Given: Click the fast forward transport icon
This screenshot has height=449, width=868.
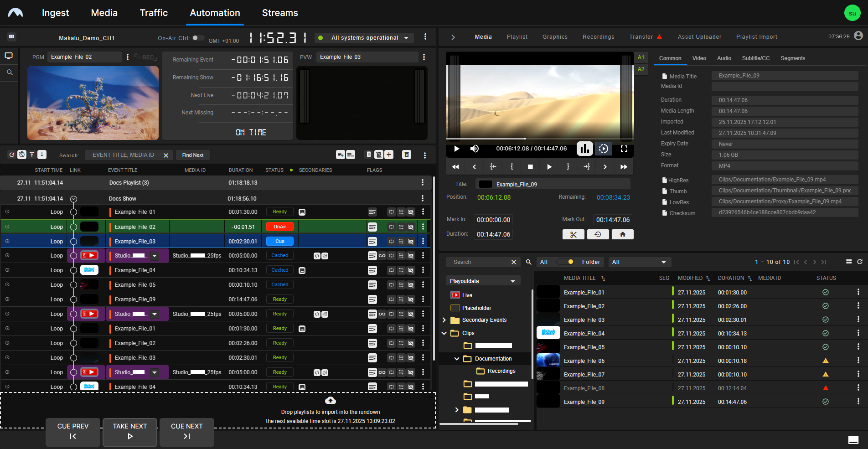Looking at the screenshot, I should (x=624, y=167).
